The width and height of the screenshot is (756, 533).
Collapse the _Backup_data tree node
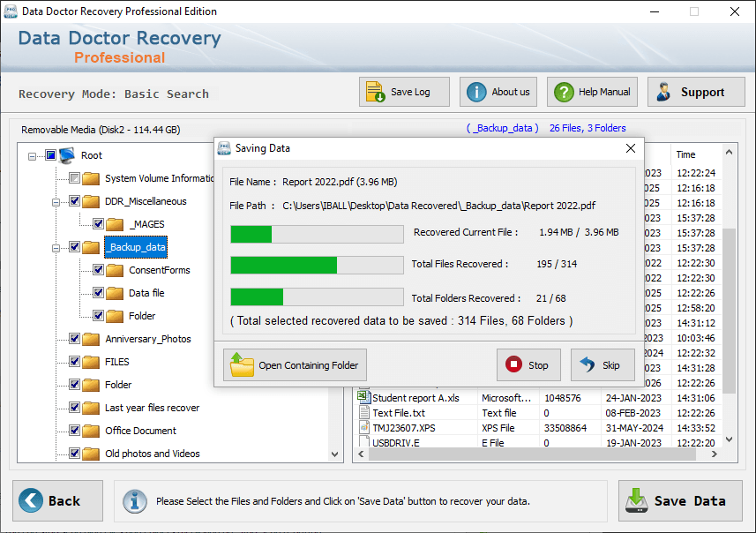pos(56,248)
